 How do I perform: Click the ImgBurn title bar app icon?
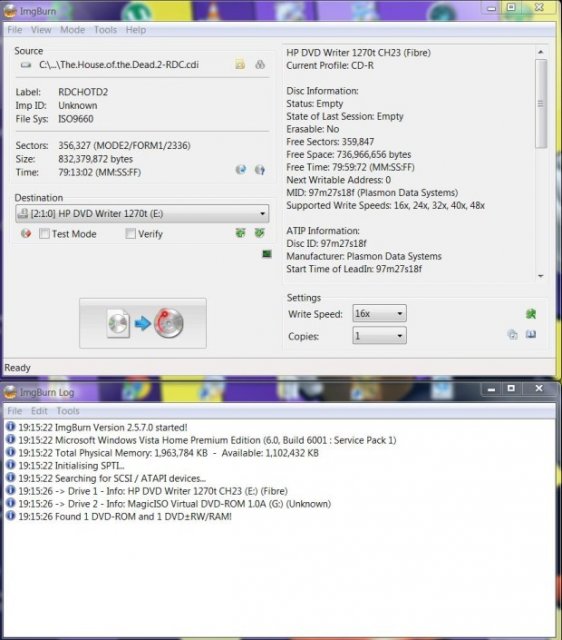[10, 11]
